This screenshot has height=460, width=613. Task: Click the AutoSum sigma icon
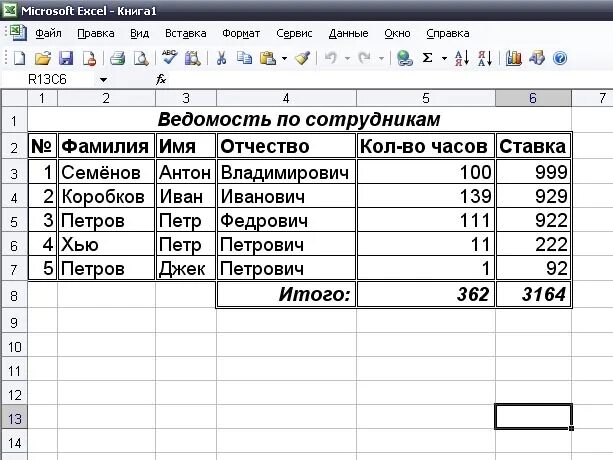(x=428, y=59)
